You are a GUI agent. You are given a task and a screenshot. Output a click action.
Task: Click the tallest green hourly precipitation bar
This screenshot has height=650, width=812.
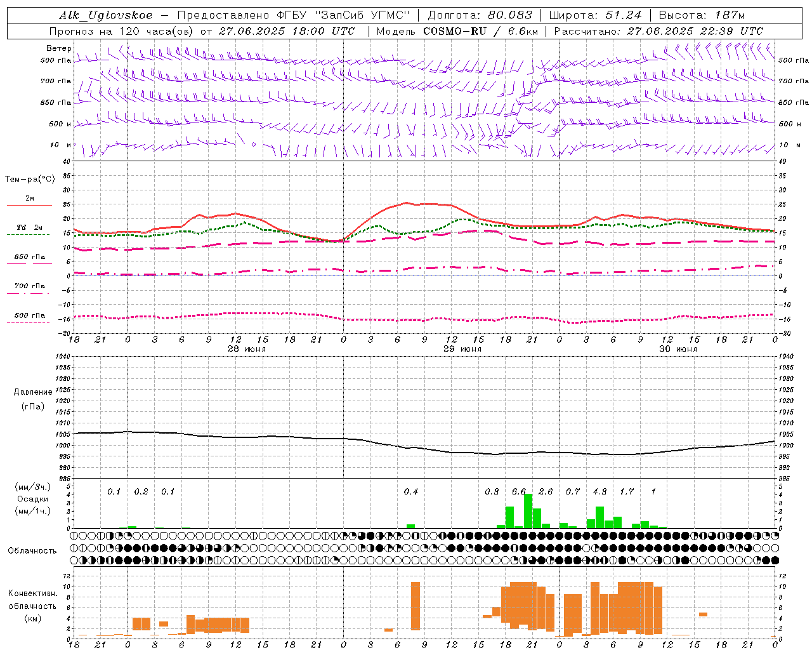(528, 511)
